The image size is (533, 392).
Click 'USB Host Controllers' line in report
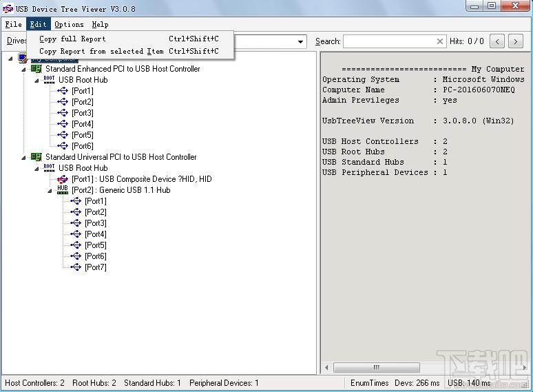coord(385,141)
